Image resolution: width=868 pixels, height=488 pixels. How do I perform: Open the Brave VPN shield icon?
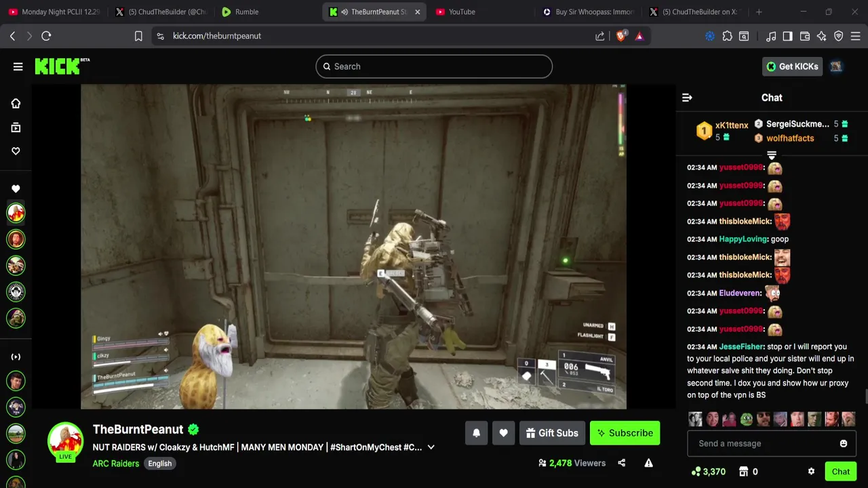839,36
